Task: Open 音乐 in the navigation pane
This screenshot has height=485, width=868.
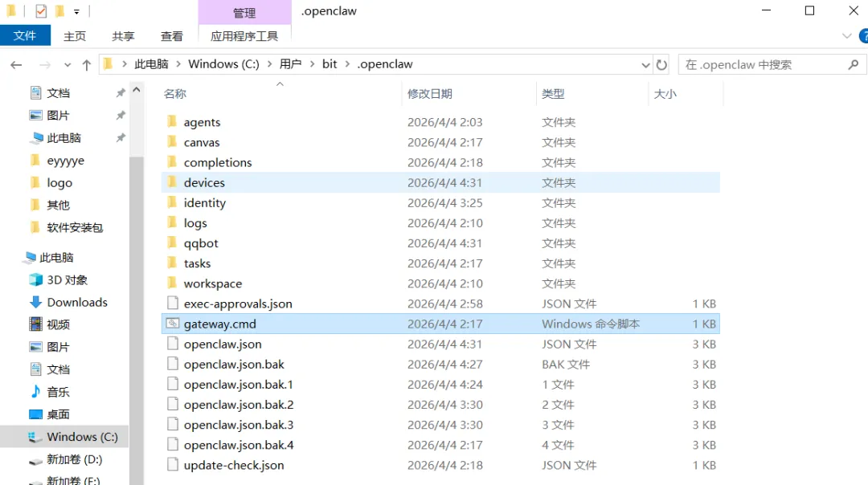Action: click(50, 392)
